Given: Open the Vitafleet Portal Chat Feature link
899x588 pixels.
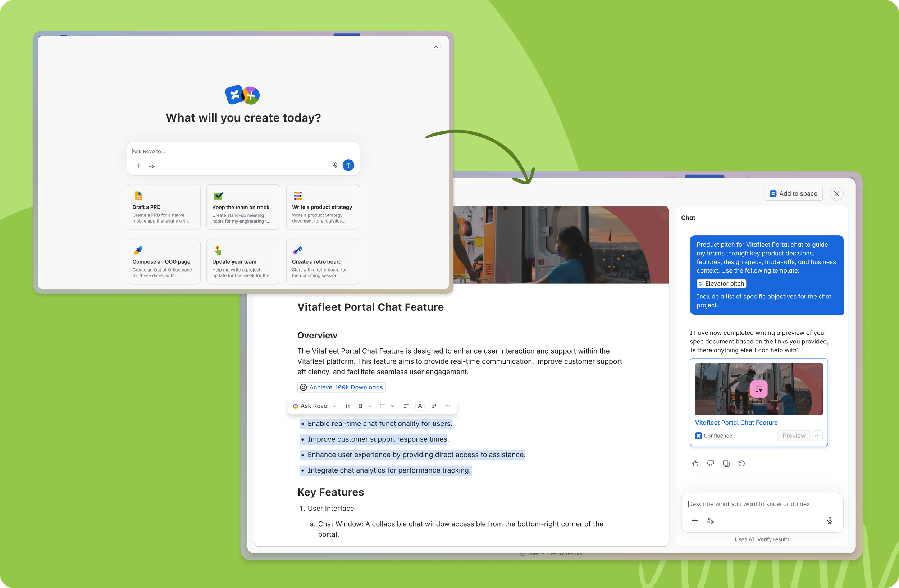Looking at the screenshot, I should pos(736,423).
